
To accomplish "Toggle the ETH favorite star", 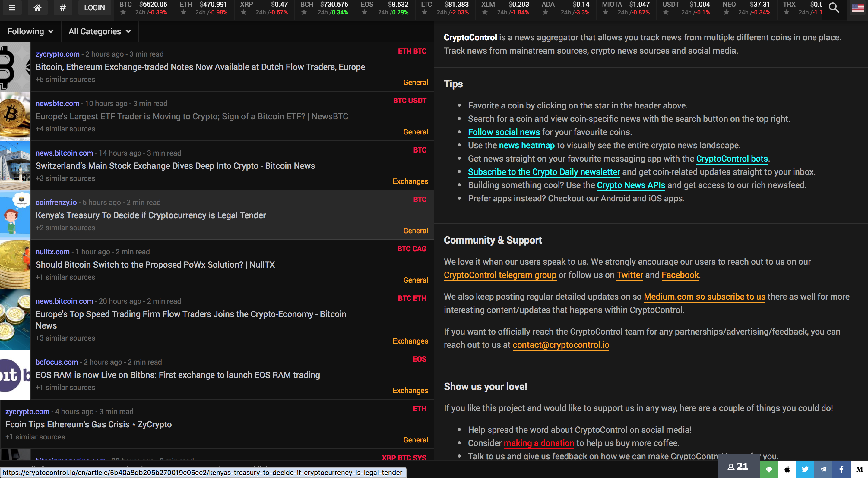I will pyautogui.click(x=183, y=12).
